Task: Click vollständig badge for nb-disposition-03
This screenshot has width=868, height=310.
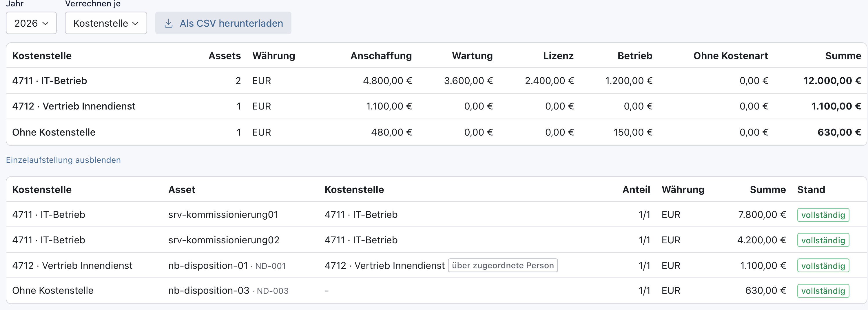Action: 823,291
